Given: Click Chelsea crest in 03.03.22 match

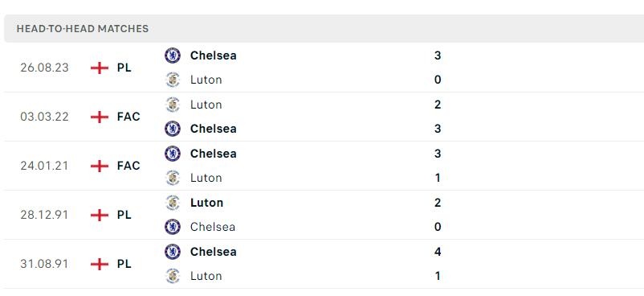Looking at the screenshot, I should pos(173,129).
